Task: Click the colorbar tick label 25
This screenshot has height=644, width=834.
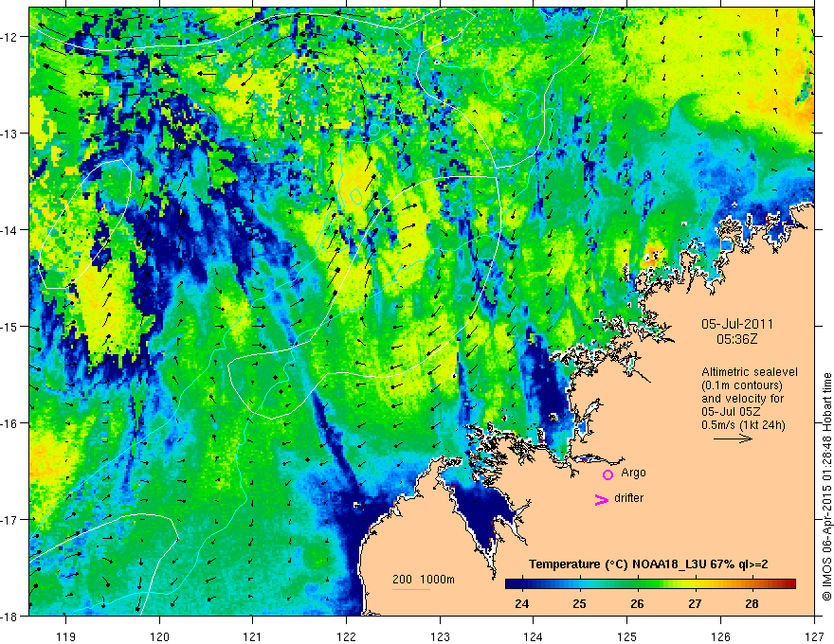Action: click(x=579, y=603)
